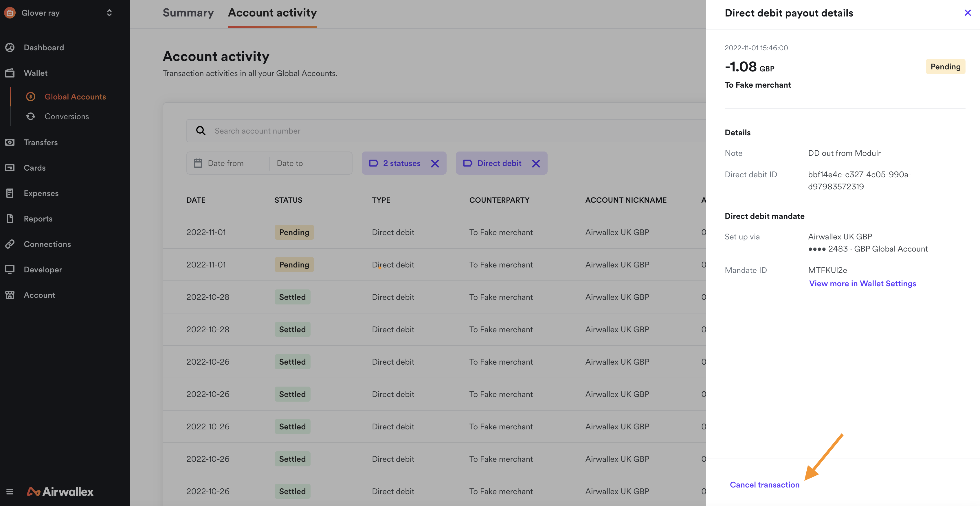Click the -1.08 GBP amount
This screenshot has width=980, height=506.
pos(749,67)
